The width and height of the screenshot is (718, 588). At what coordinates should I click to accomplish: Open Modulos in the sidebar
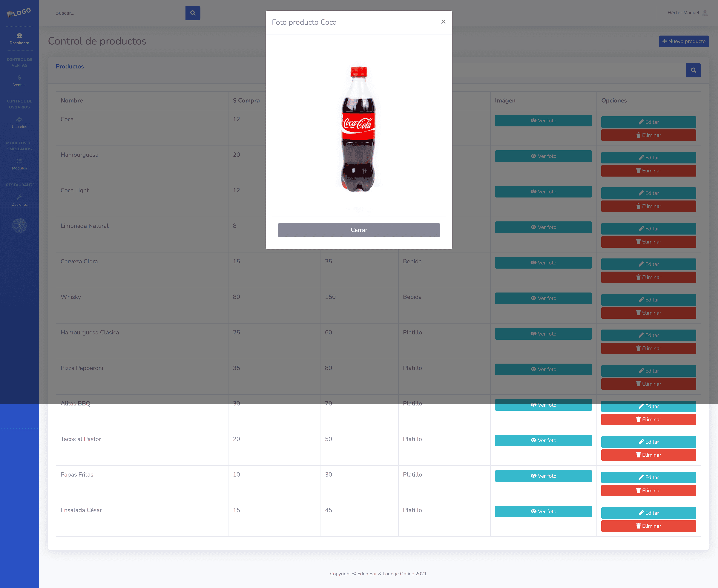coord(19,164)
